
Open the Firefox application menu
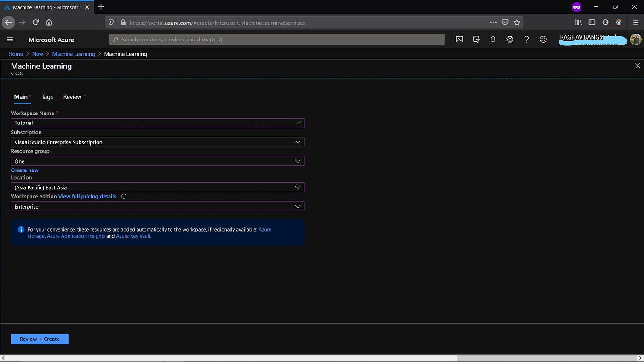(635, 22)
